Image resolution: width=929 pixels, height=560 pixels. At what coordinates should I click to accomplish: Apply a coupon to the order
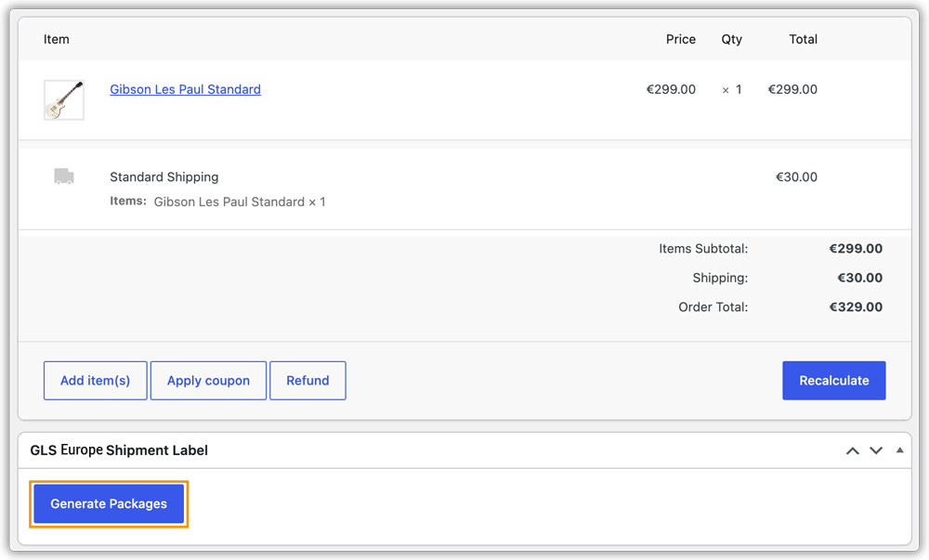208,381
